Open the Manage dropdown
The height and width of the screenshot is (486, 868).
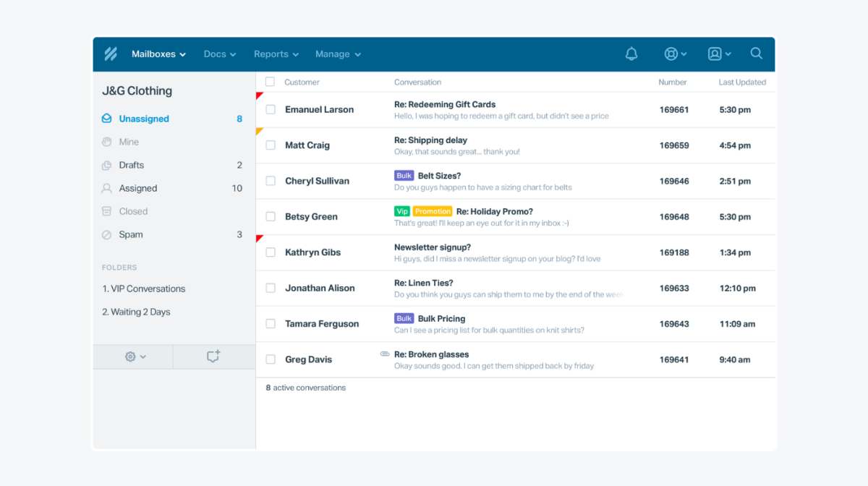(337, 54)
